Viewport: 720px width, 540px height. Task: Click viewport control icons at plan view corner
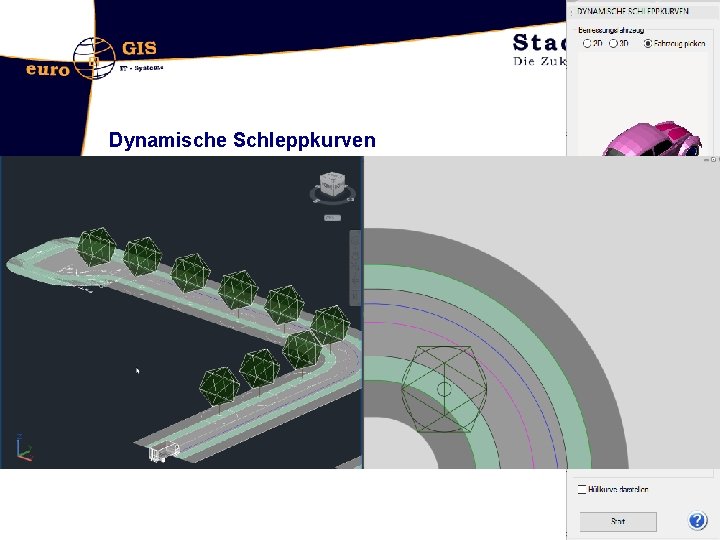pos(711,160)
